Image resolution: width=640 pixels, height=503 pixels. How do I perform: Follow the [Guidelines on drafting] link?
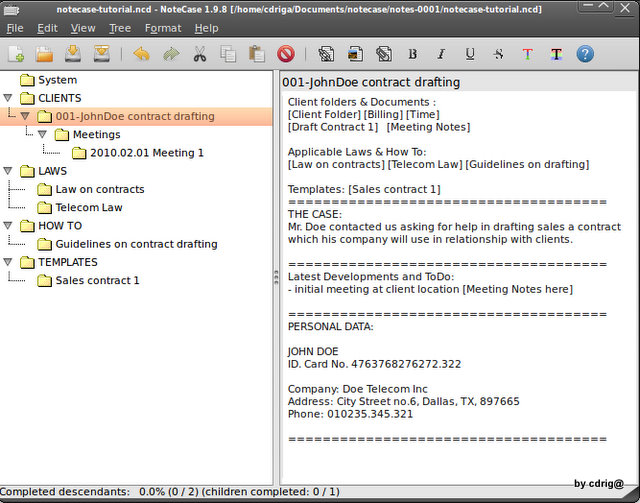point(527,165)
